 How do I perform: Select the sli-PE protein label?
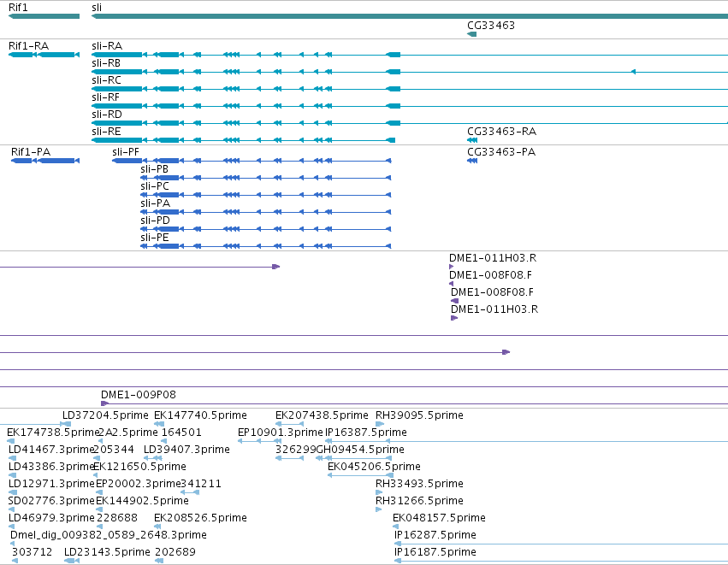(x=154, y=238)
